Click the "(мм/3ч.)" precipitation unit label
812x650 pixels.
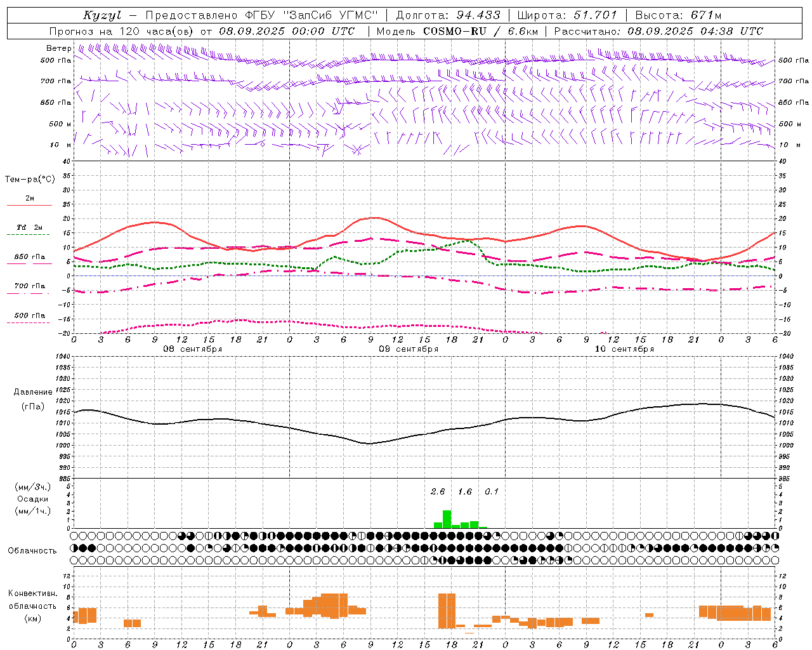pos(33,487)
